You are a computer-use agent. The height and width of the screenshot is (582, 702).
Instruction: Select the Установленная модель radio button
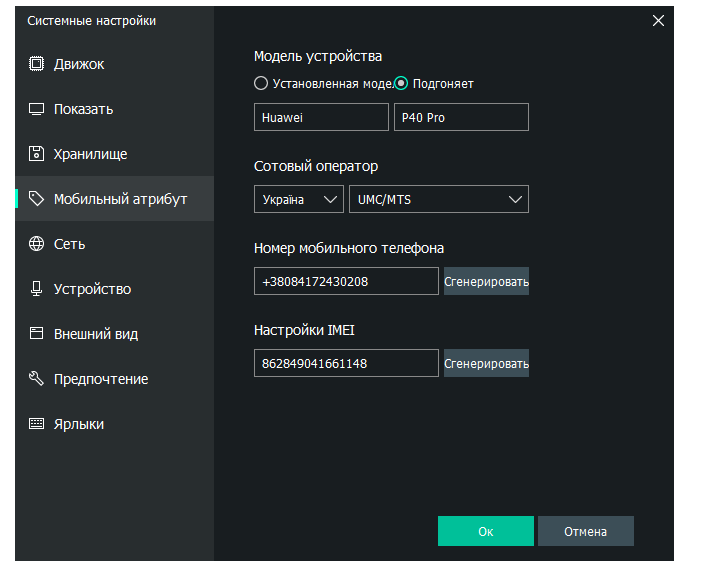261,83
